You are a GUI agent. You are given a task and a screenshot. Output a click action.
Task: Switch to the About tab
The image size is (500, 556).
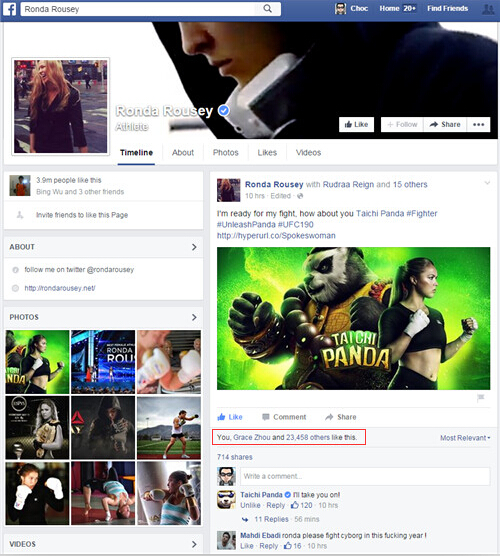tap(183, 152)
